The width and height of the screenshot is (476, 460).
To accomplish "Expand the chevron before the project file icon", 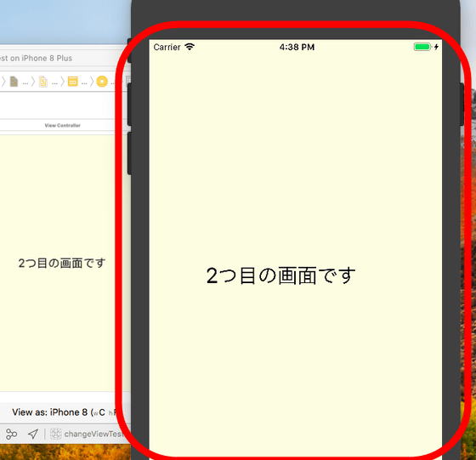I will 3,82.
